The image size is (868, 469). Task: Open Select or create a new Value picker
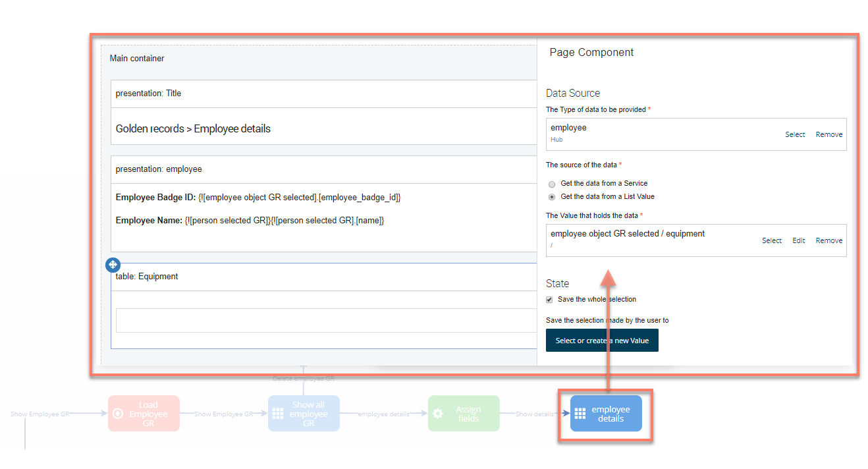pyautogui.click(x=601, y=340)
